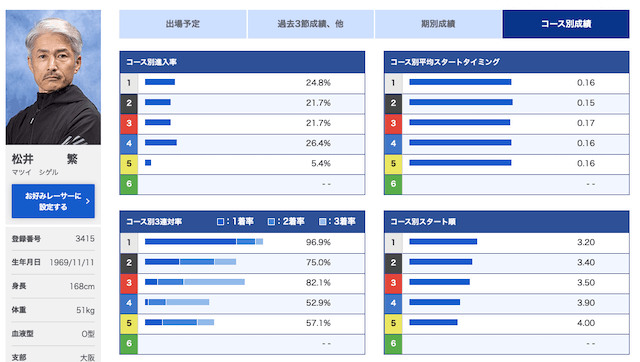This screenshot has height=362, width=640.
Task: Click yellow course 5 badge in コース別進入率
Action: click(x=129, y=164)
